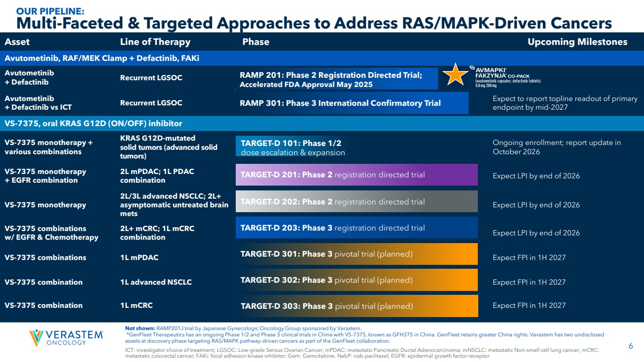644x362 pixels.
Task: Click the 'Asset' column header
Action: [x=17, y=42]
